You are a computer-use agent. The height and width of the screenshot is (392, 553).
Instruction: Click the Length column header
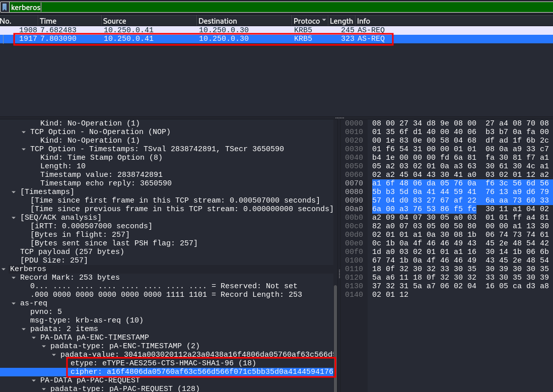point(341,21)
